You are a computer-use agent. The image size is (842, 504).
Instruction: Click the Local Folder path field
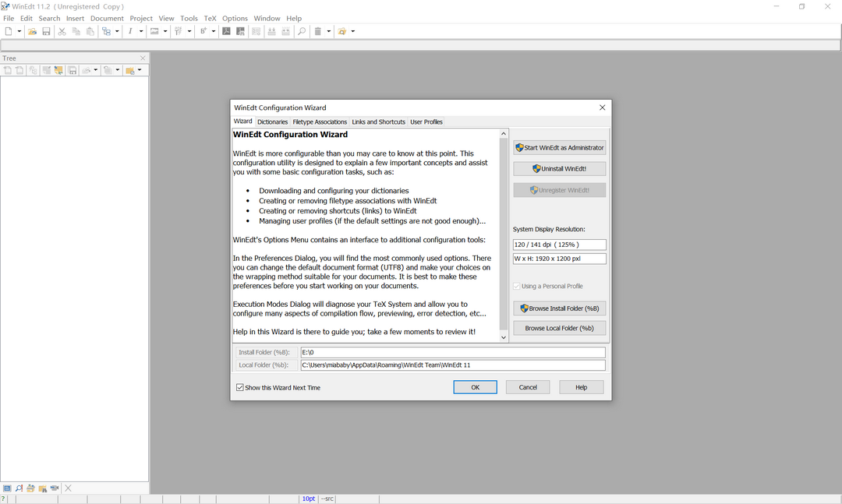click(x=452, y=365)
